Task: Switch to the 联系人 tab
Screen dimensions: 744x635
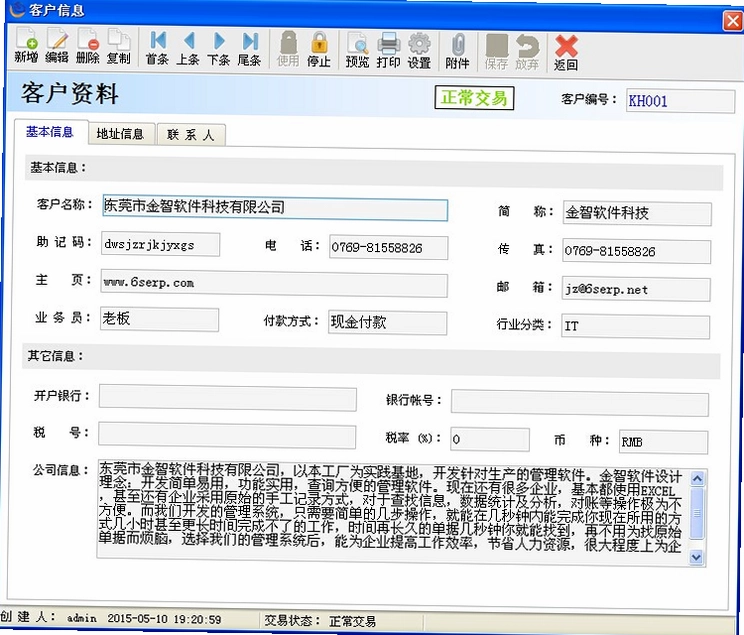Action: click(190, 135)
